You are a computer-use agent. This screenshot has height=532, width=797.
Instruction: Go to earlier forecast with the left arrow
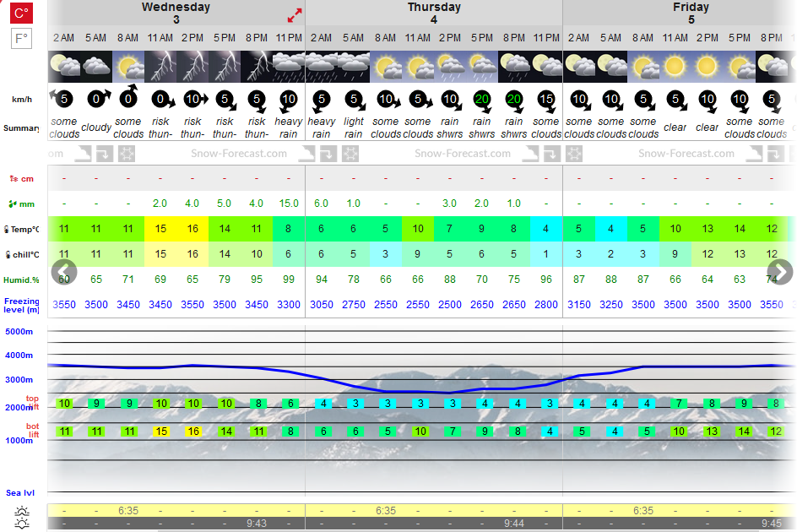64,272
